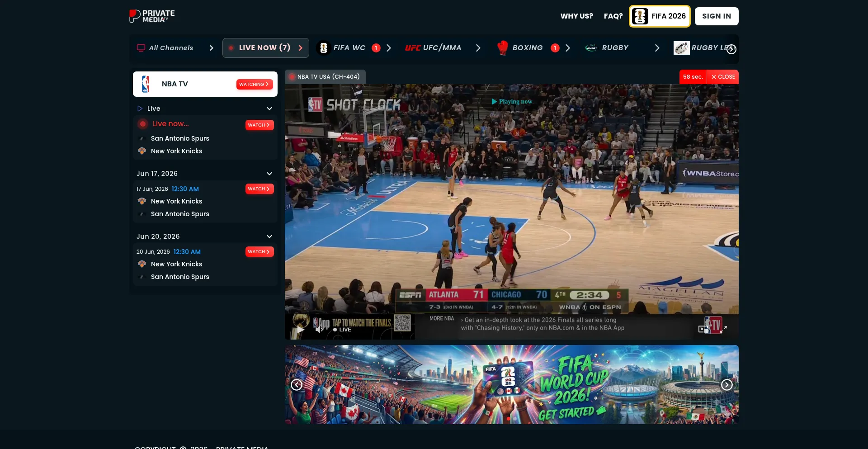Click the Live play triangle icon in sidebar

pyautogui.click(x=140, y=109)
